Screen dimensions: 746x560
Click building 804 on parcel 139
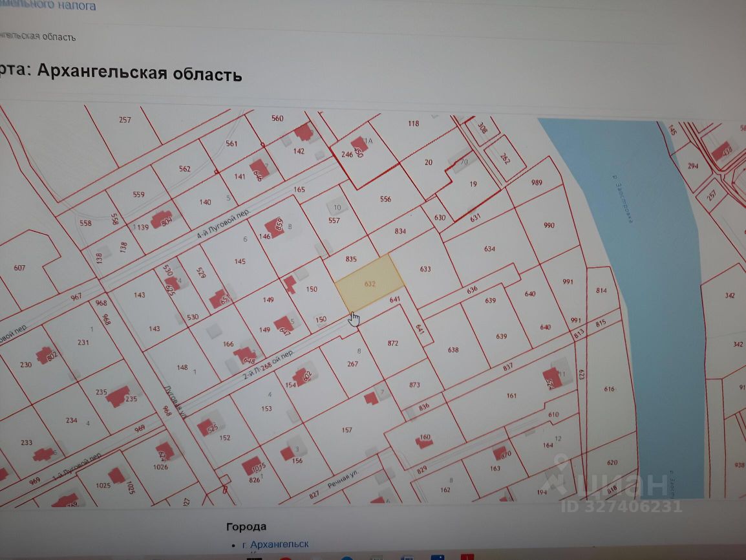click(162, 221)
